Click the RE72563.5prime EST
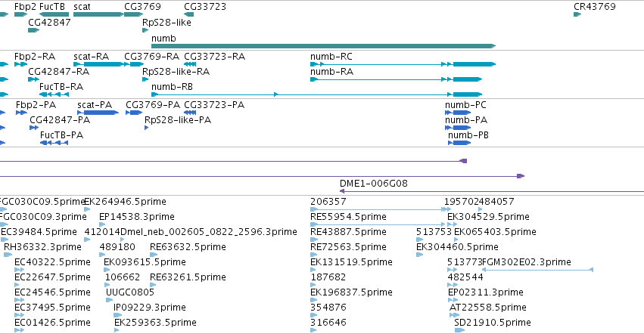Screen dimensions: 644x334 click(x=313, y=255)
